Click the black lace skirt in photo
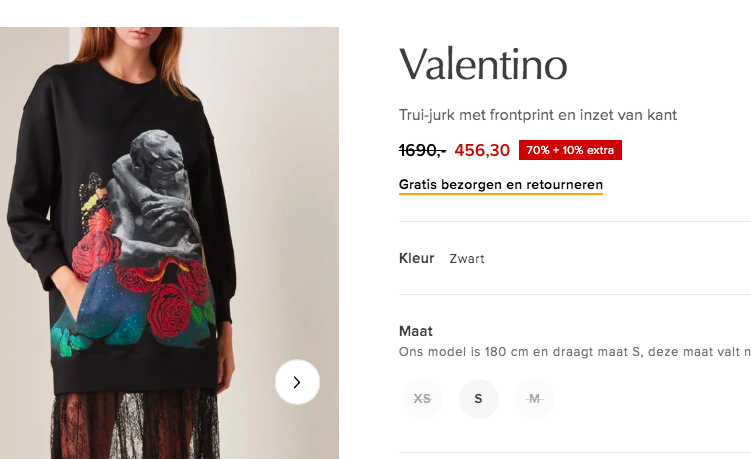 click(x=135, y=424)
